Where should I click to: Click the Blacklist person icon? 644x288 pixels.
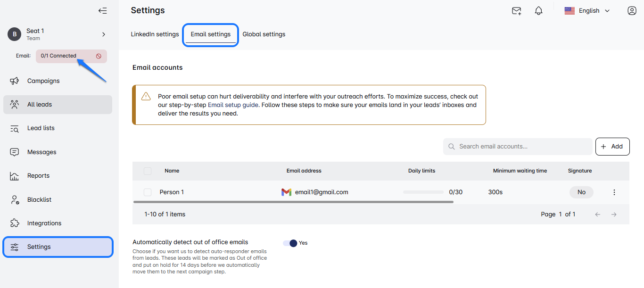(15, 200)
